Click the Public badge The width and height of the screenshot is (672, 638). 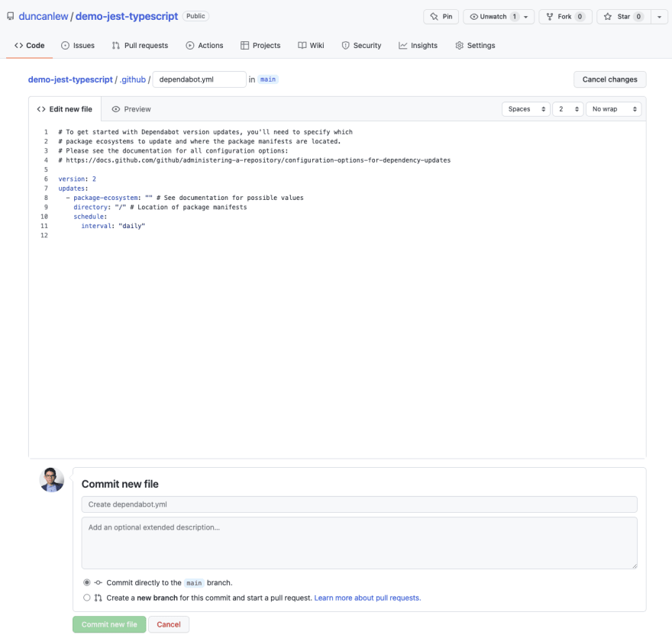point(195,16)
